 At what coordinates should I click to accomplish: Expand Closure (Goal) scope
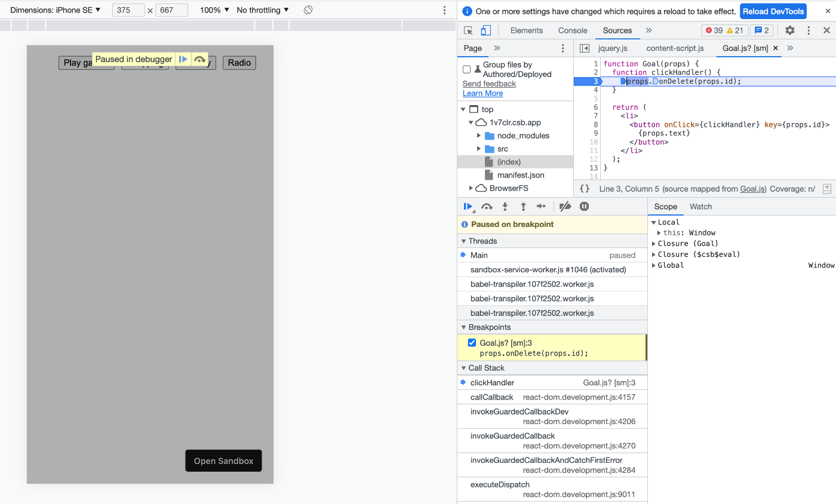[x=653, y=244]
